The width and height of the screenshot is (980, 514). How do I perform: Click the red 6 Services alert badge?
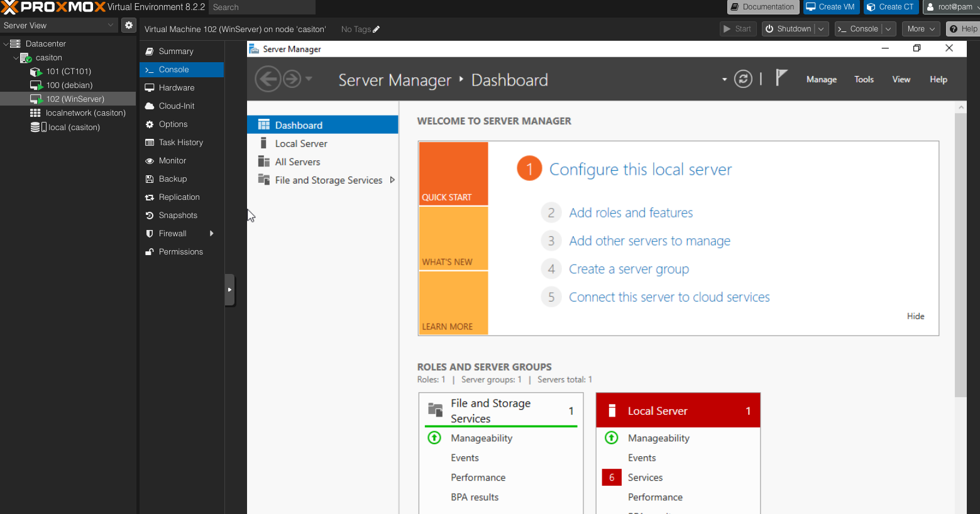(x=612, y=478)
